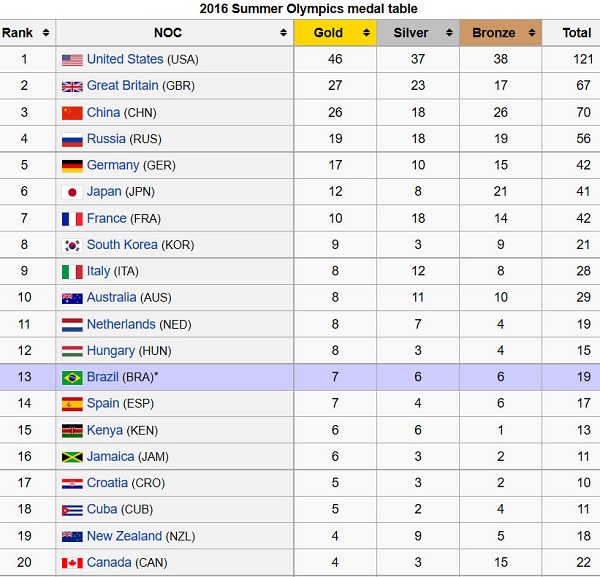Click the Brazil flag icon
Image resolution: width=600 pixels, height=577 pixels.
(x=72, y=377)
